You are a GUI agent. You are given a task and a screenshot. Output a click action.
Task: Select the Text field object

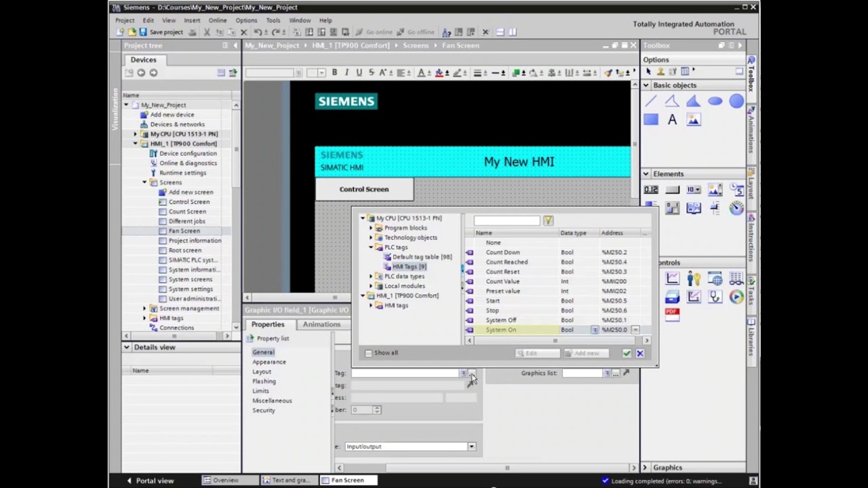click(x=672, y=120)
